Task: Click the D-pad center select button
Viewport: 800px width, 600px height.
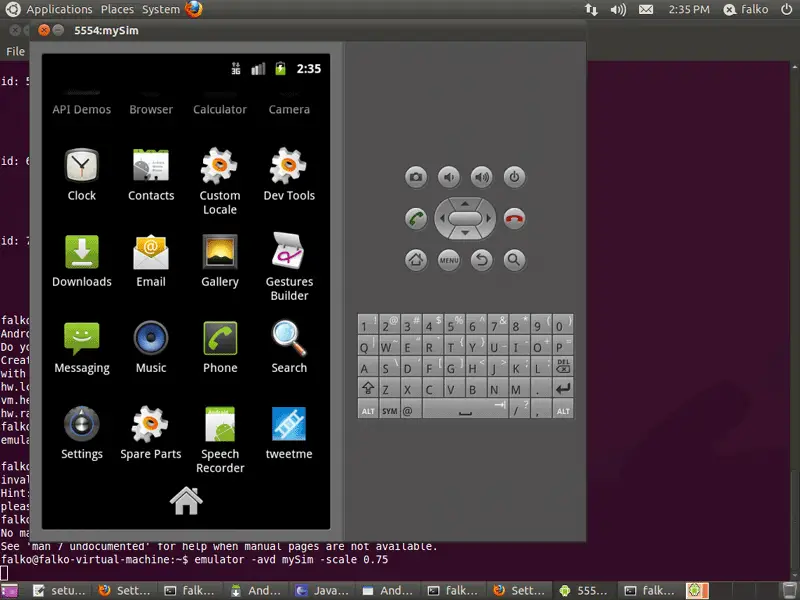Action: coord(465,218)
